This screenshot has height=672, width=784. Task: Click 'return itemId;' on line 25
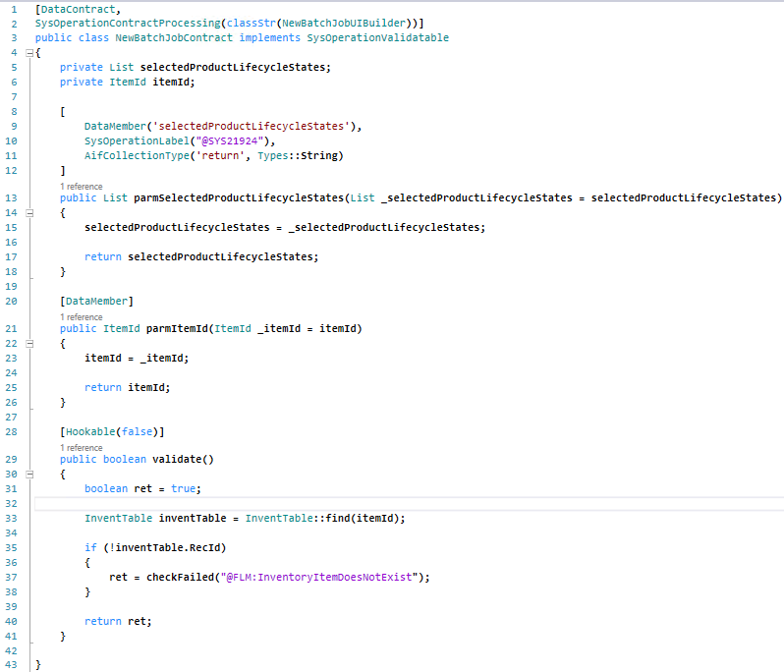(x=128, y=387)
